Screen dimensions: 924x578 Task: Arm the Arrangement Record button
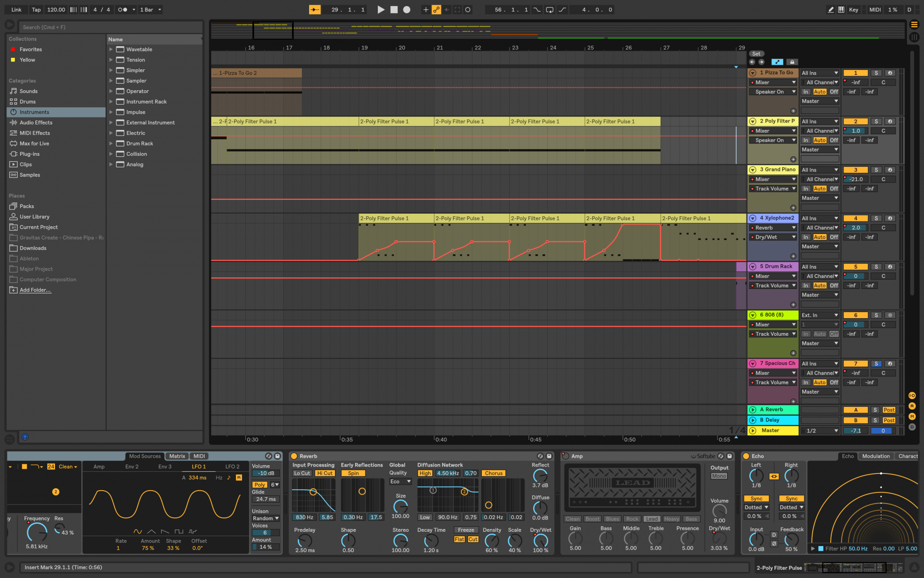tap(407, 9)
